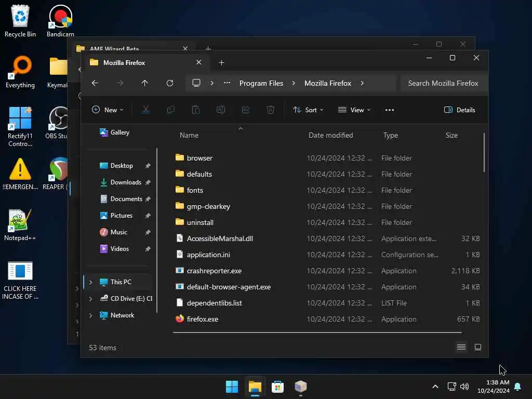
Task: Click the Copy toolbar icon
Action: (170, 110)
